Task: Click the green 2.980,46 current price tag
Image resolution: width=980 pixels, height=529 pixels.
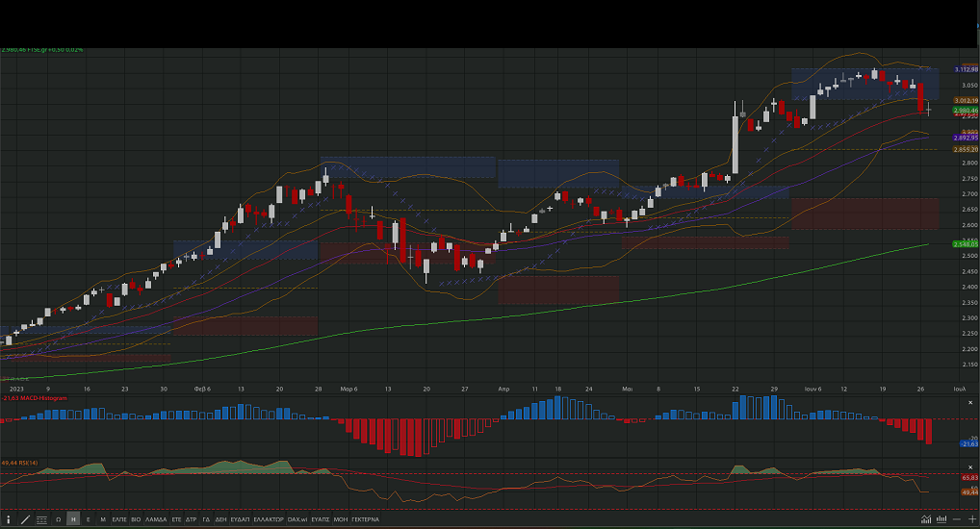Action: [966, 111]
